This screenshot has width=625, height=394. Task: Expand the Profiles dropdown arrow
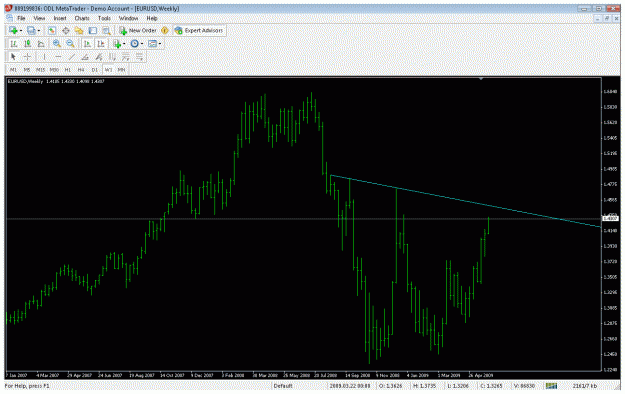tap(39, 31)
